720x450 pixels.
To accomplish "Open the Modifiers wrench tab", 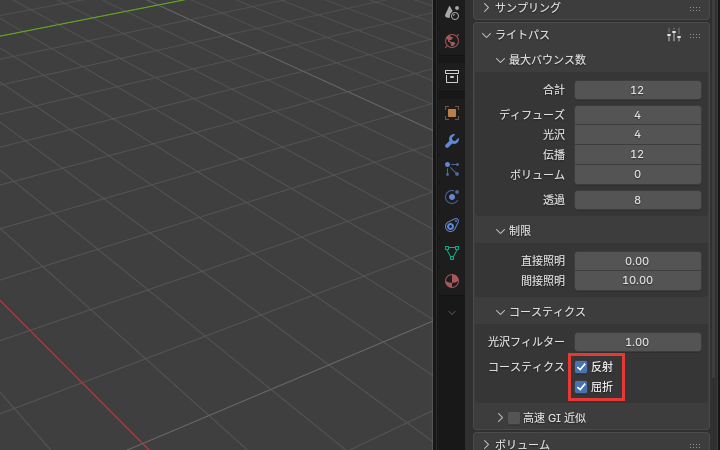I will pos(452,141).
